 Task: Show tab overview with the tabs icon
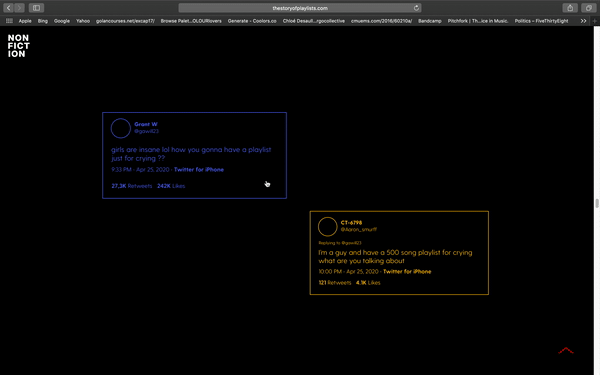pos(589,8)
